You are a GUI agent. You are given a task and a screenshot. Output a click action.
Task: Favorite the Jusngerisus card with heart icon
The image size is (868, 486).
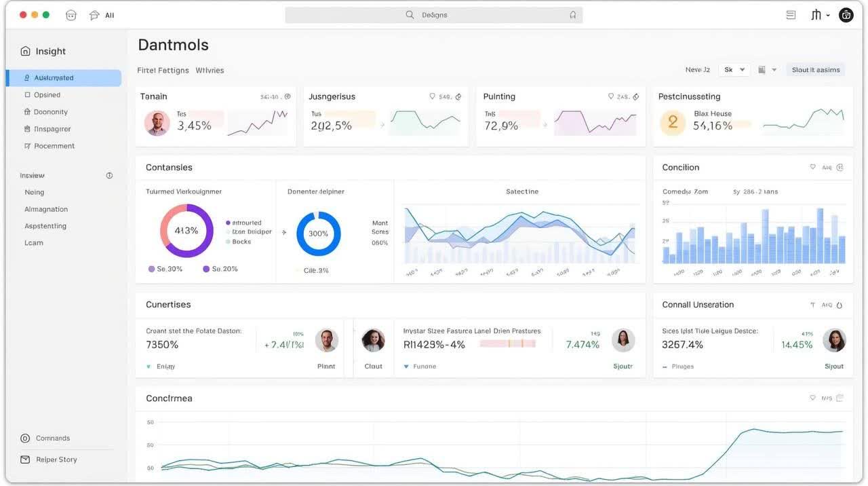click(432, 96)
